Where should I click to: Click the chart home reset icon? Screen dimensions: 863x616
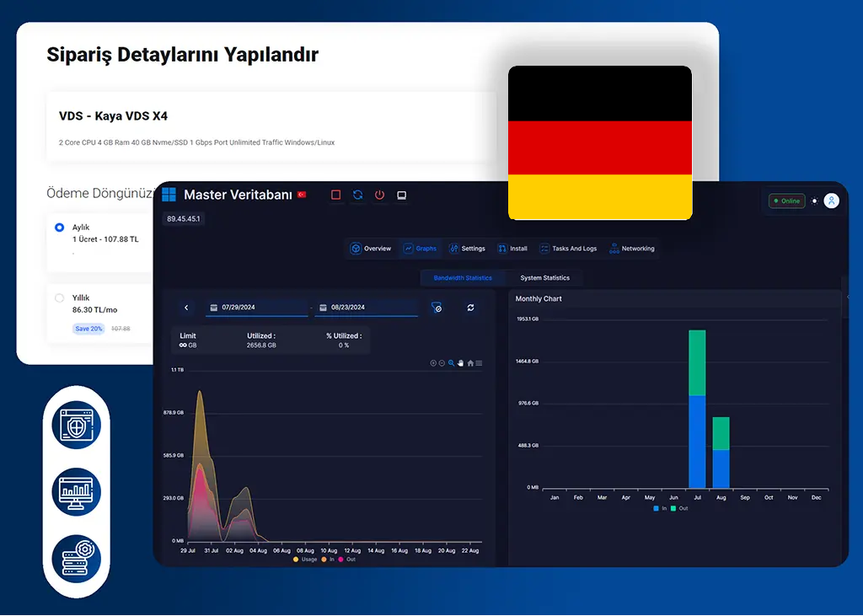[x=470, y=363]
